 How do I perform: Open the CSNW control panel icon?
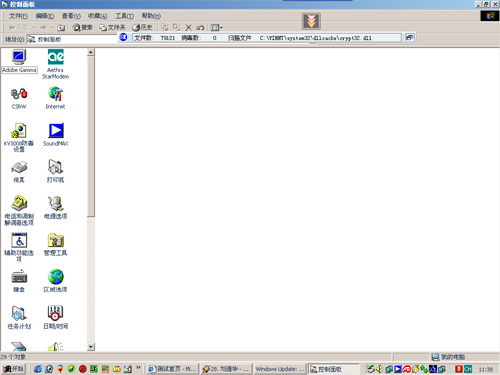(19, 98)
